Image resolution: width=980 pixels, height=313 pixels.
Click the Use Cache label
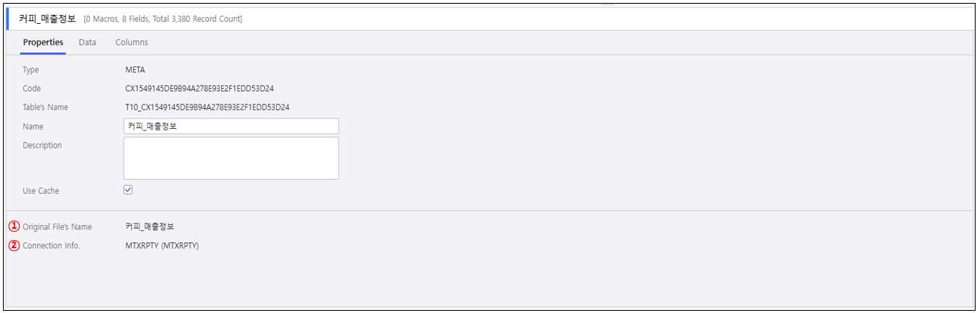(41, 191)
